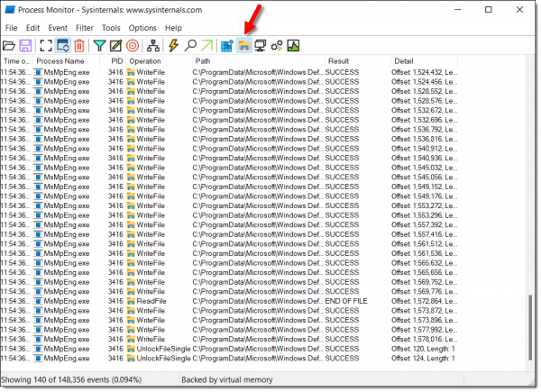This screenshot has height=392, width=541.
Task: Toggle Show Profiling Events icon
Action: 293,46
